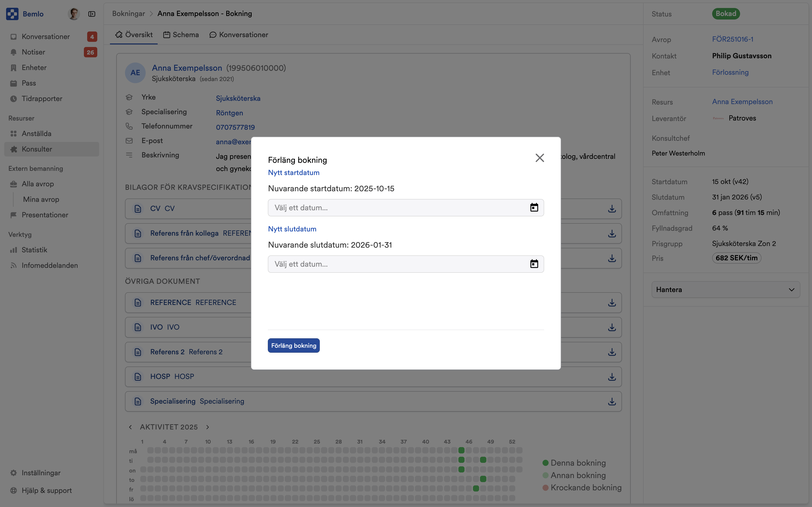Download the IVO document
This screenshot has width=812, height=507.
[x=612, y=327]
